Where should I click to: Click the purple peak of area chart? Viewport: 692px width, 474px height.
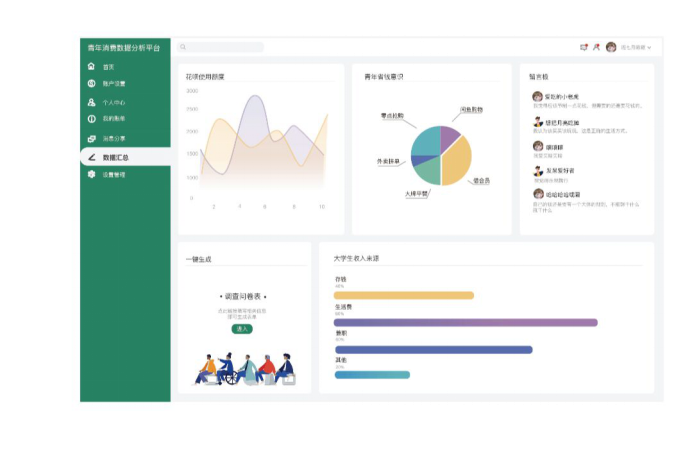255,97
